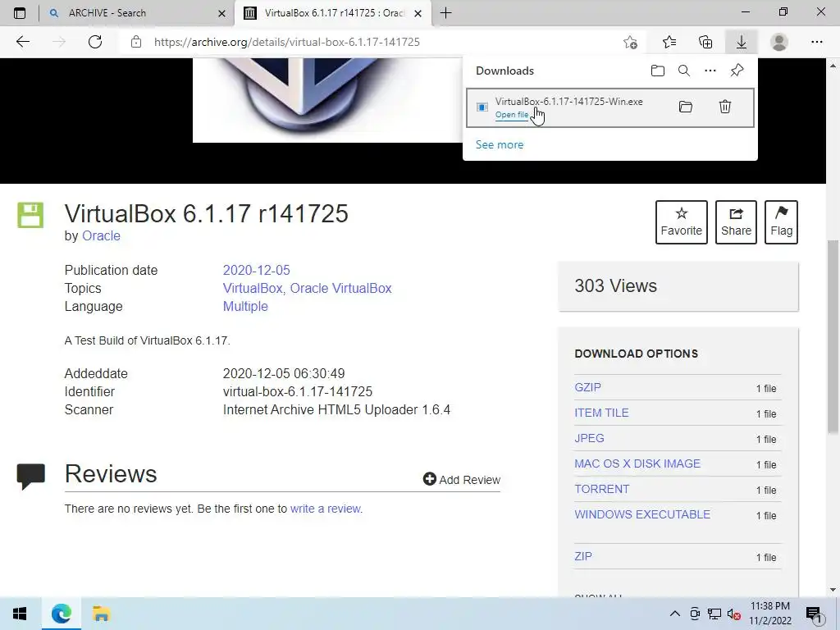Open the network tray icon

tap(714, 614)
